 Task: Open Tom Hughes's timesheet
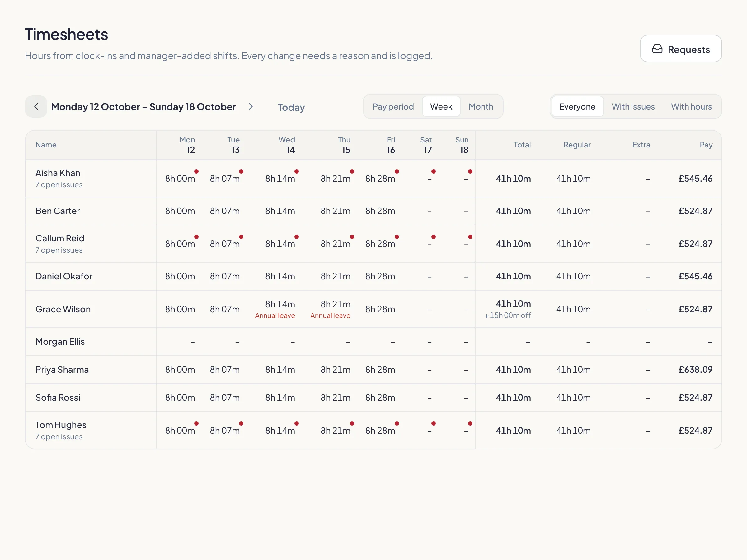pos(374,430)
